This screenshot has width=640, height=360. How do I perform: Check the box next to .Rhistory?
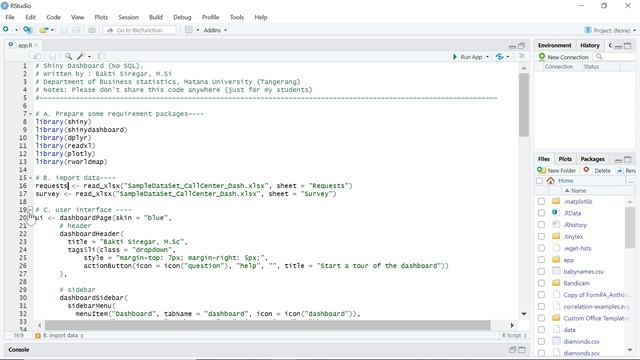point(541,225)
